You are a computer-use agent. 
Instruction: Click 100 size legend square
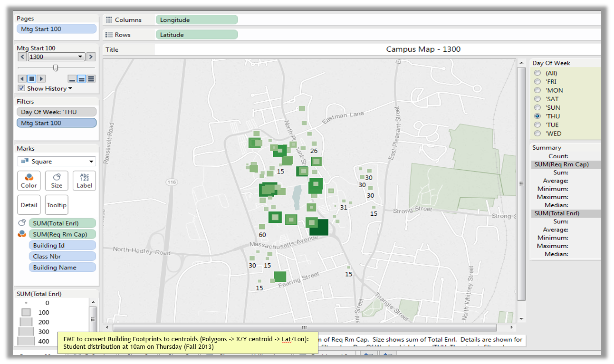[26, 312]
